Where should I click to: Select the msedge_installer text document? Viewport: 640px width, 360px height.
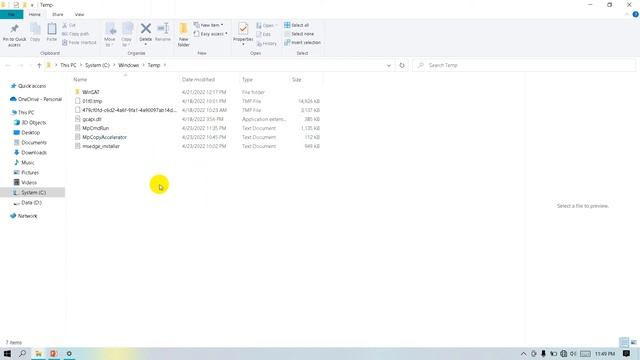(x=101, y=146)
